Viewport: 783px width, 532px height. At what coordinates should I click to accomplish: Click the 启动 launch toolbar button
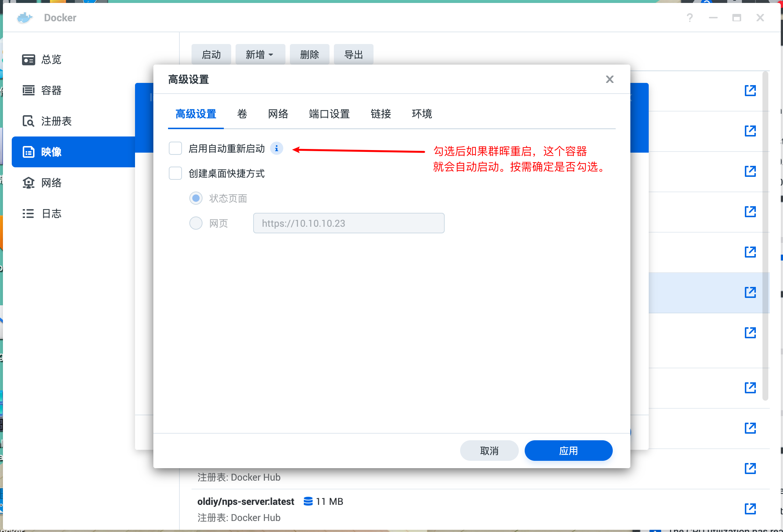[x=211, y=55]
